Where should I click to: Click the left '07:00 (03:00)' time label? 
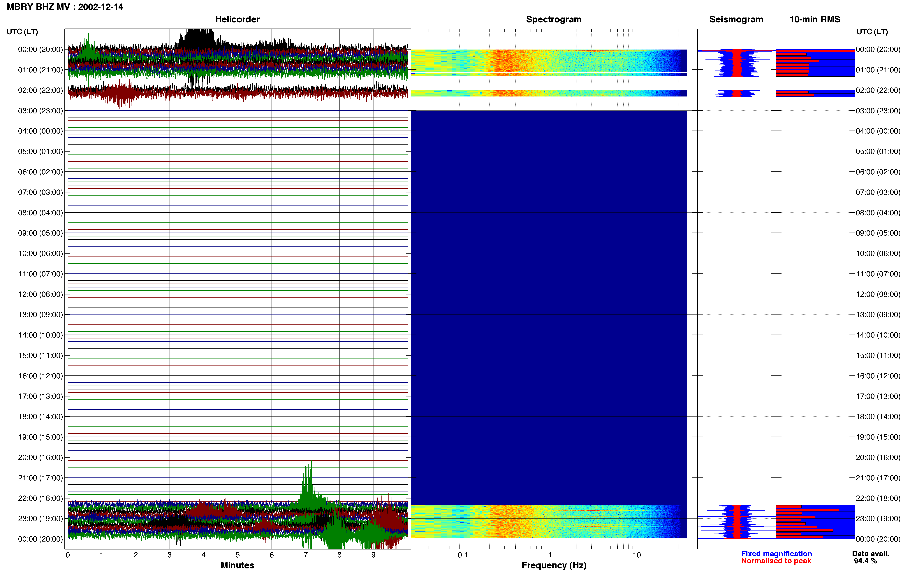pyautogui.click(x=41, y=192)
